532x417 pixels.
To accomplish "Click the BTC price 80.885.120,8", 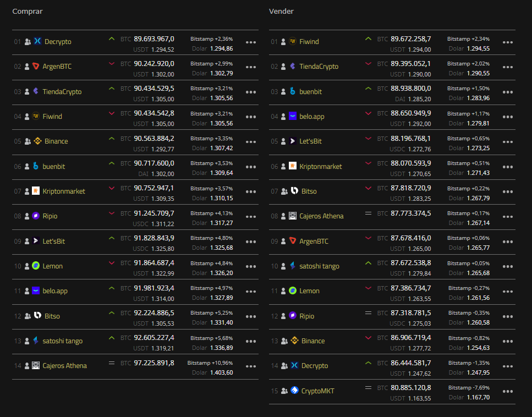I will click(x=410, y=387).
